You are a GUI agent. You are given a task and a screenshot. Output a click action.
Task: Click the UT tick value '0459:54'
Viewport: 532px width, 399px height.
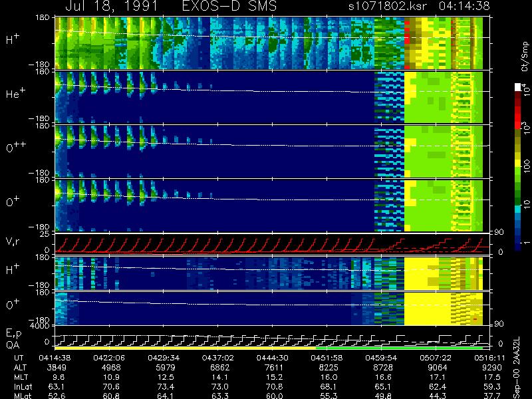381,358
